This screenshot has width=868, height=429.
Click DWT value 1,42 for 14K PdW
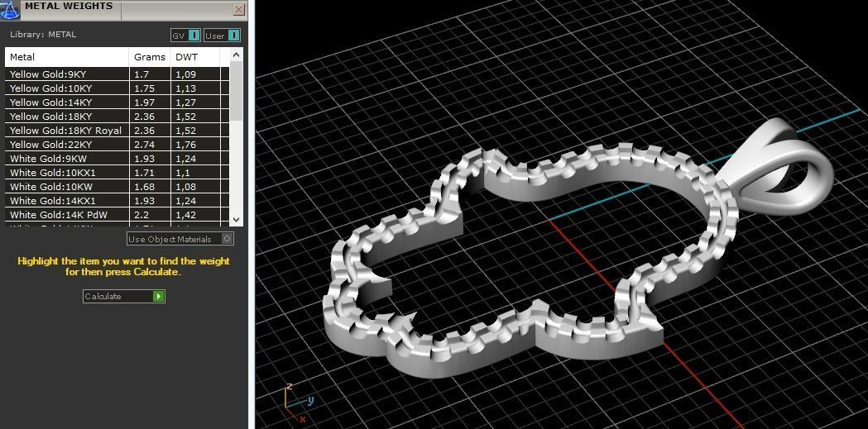[186, 215]
